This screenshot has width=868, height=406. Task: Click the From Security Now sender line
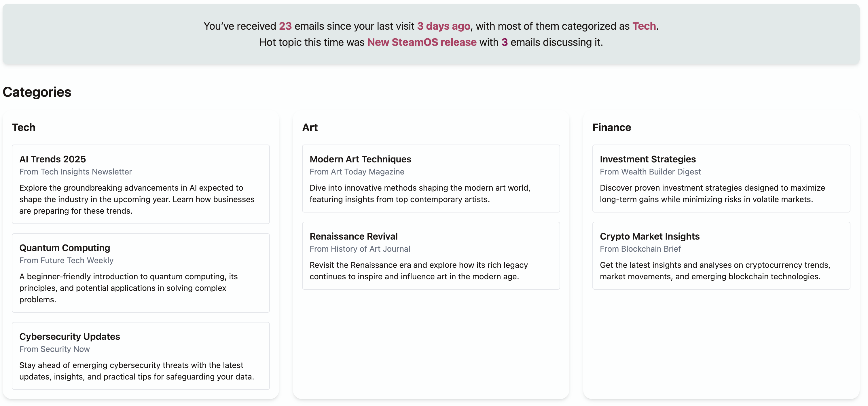(x=55, y=349)
